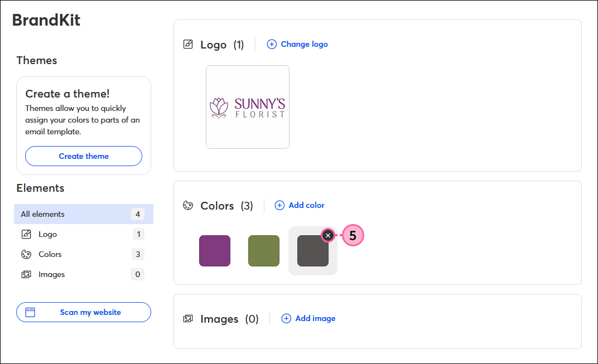Image resolution: width=598 pixels, height=364 pixels.
Task: Click the Logo (1) section heading
Action: (x=222, y=45)
